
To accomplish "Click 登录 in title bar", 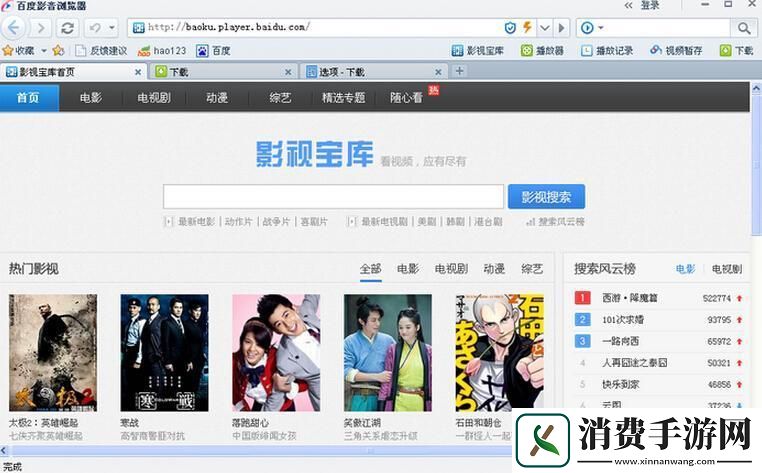I will (649, 5).
